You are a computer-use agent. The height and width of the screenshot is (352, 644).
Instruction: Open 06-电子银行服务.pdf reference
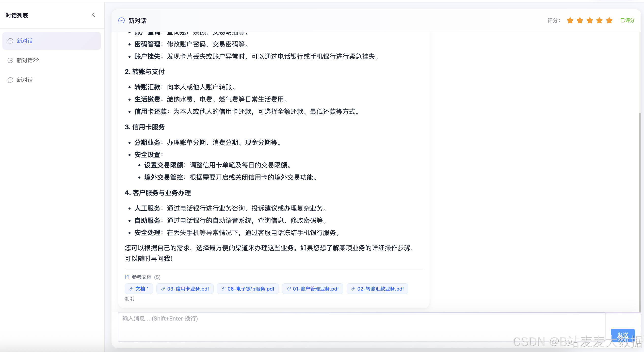pyautogui.click(x=248, y=289)
